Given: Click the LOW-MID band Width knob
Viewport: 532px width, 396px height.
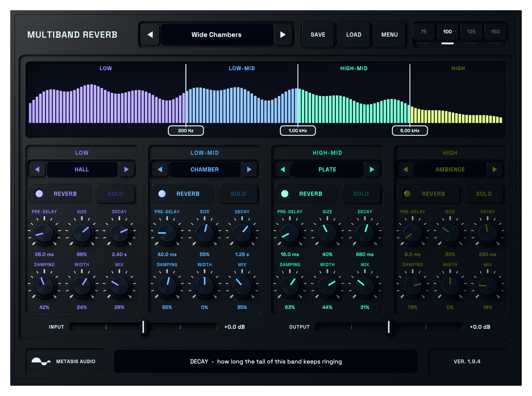Looking at the screenshot, I should (204, 286).
